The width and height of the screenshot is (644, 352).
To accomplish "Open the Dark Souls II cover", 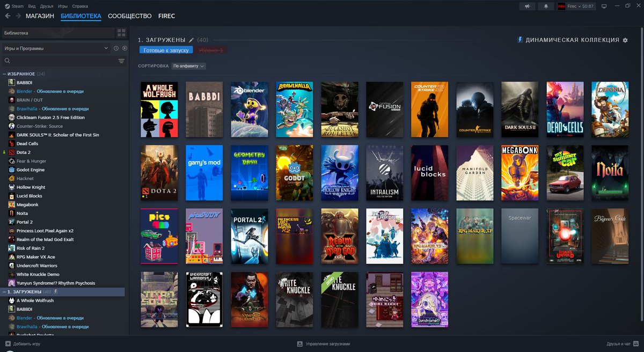I will click(520, 109).
